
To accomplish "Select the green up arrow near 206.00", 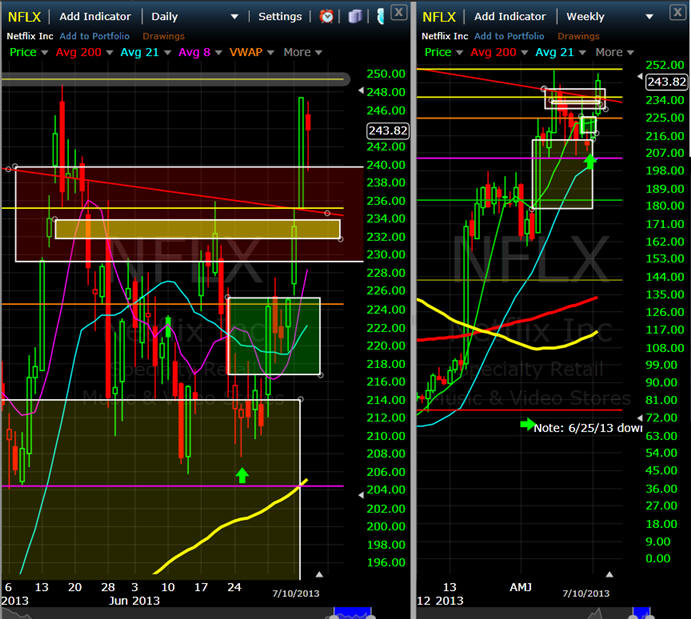I will [x=242, y=475].
